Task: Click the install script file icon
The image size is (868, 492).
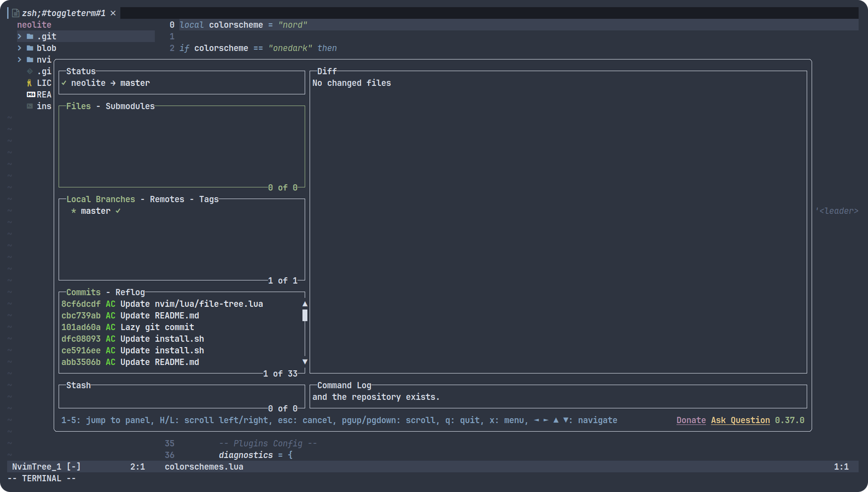Action: point(30,106)
